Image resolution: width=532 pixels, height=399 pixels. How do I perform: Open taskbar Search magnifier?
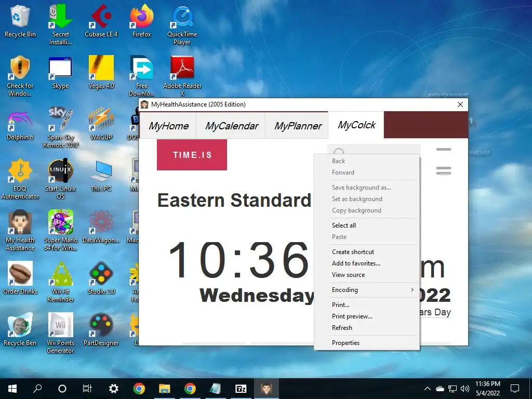click(x=37, y=389)
